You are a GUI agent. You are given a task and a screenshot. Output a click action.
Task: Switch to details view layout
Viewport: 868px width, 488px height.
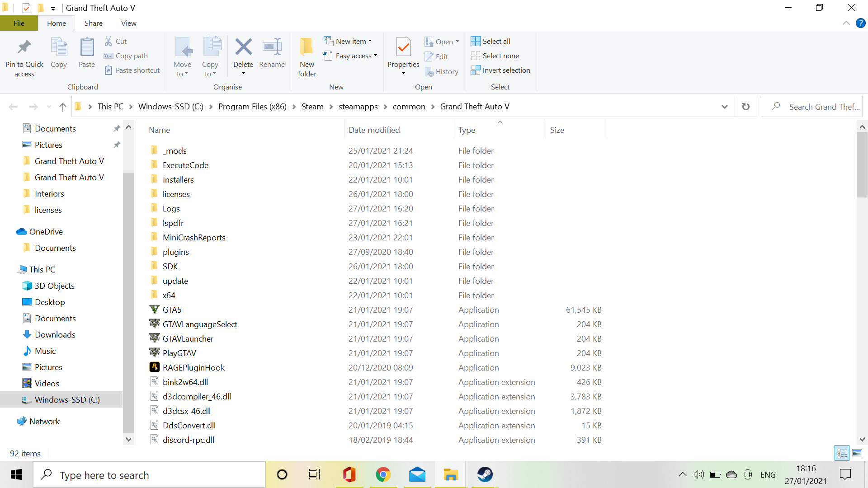[843, 453]
